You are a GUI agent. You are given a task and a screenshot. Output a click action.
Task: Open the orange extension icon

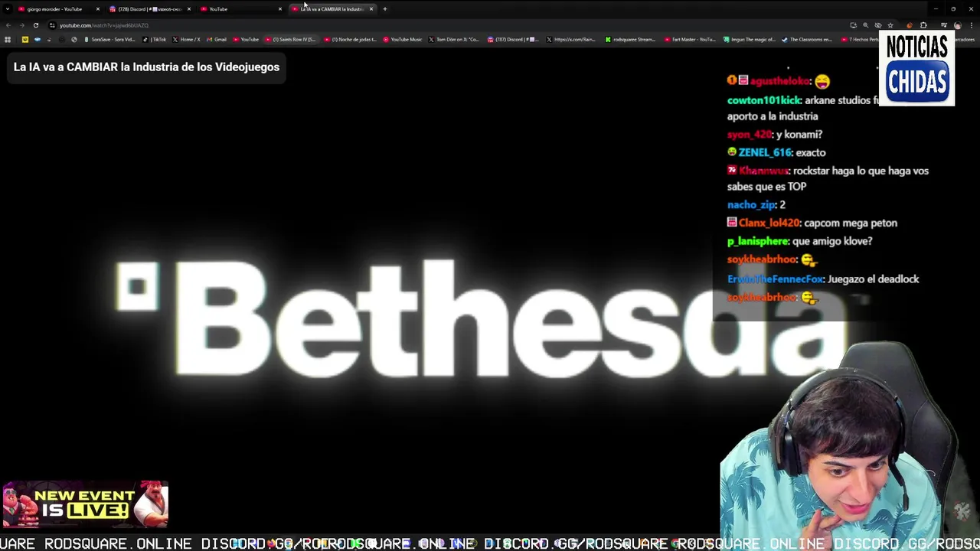point(910,25)
